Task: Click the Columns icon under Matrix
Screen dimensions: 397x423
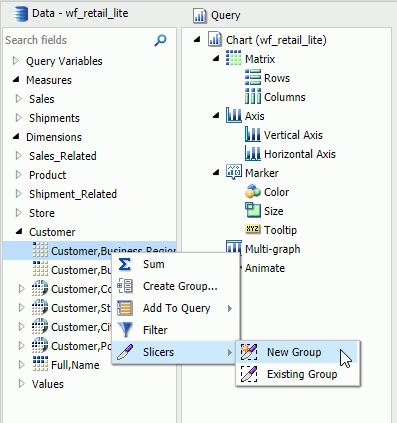Action: tap(253, 96)
